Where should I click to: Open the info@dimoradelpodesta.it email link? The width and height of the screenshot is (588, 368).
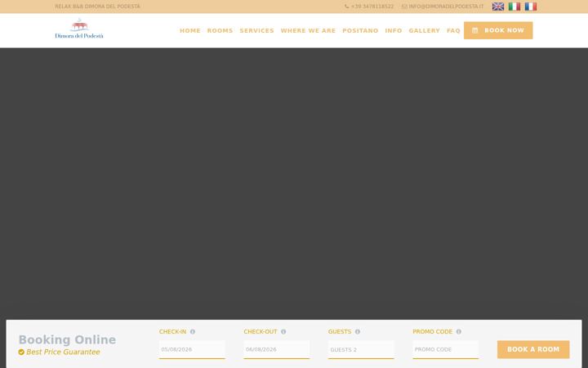coord(443,7)
